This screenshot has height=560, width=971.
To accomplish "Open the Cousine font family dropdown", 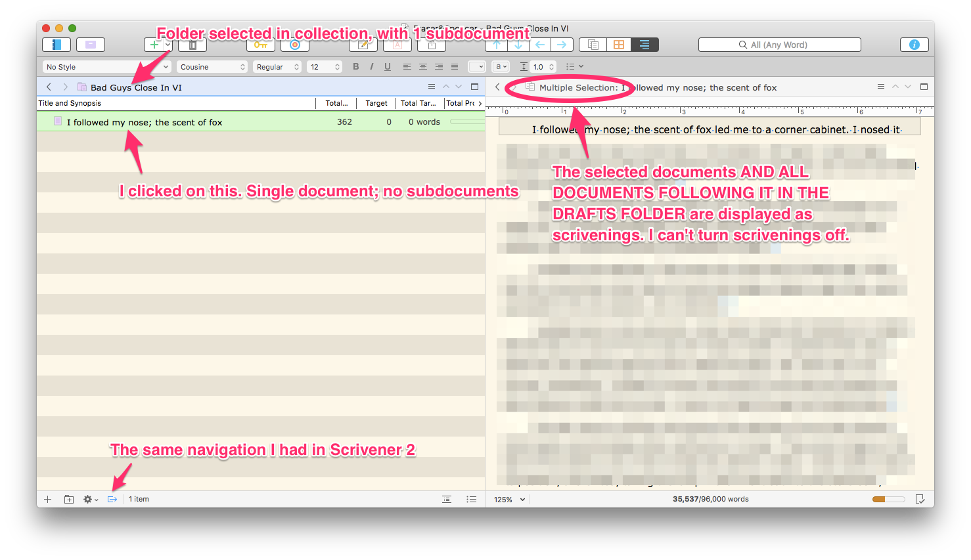I will (212, 67).
